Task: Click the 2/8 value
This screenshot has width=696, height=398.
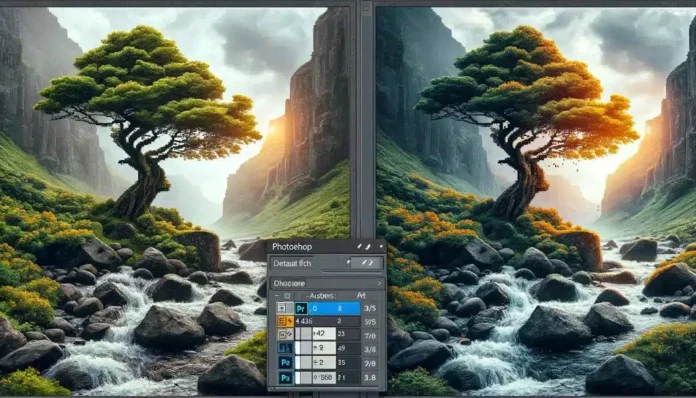Action: pyautogui.click(x=370, y=363)
